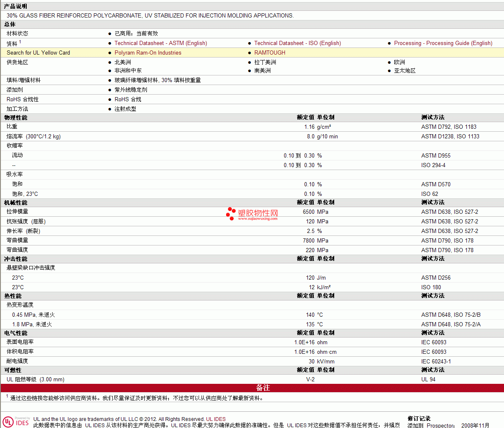Click the 玻璃纤维增强材料, 30% filler value
Viewport: 504px width, 428px height.
[x=158, y=80]
